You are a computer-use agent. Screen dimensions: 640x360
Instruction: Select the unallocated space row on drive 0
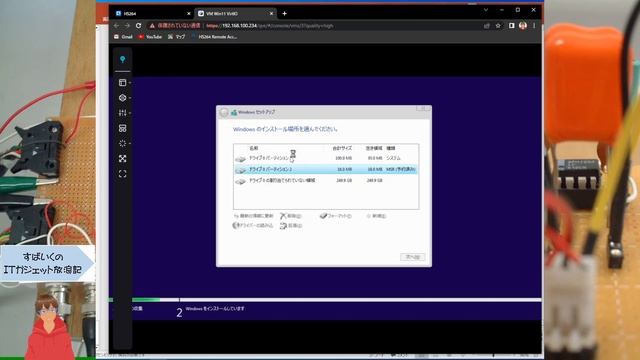pos(326,180)
